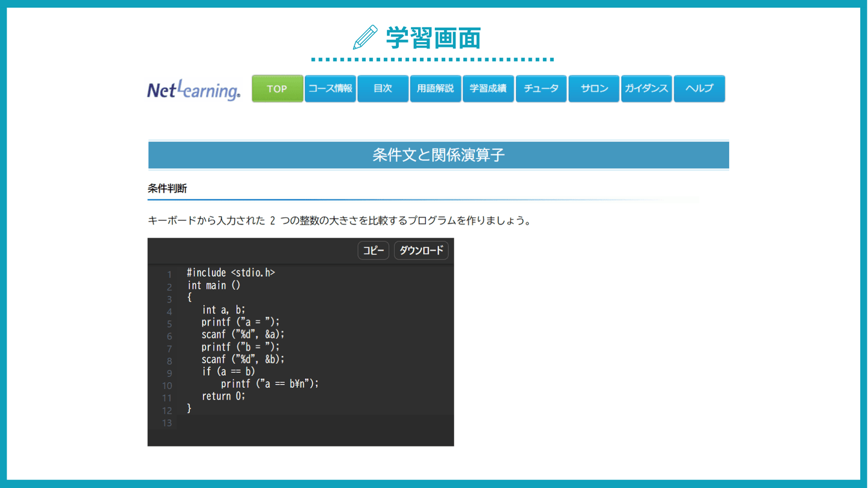Open the コース情報 navigation tab
This screenshot has width=868, height=488.
pyautogui.click(x=330, y=89)
